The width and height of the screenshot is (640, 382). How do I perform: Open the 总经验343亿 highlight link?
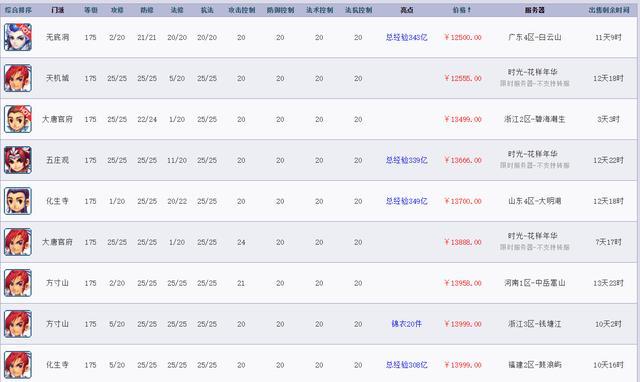(x=407, y=38)
